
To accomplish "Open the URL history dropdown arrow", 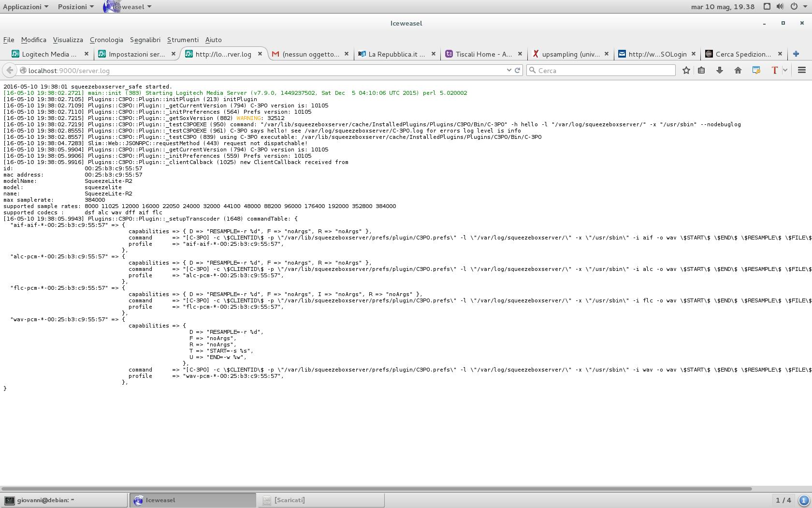I will click(x=509, y=71).
